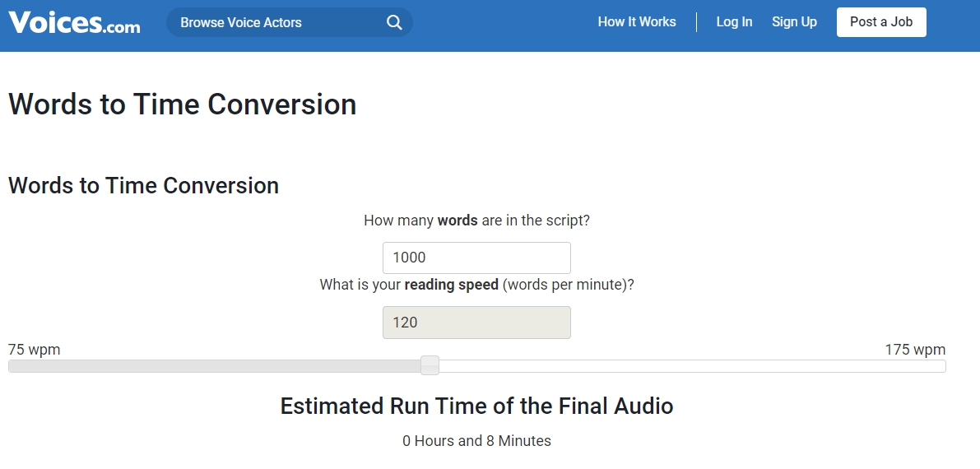
Task: Open the Sign Up link
Action: click(x=794, y=22)
